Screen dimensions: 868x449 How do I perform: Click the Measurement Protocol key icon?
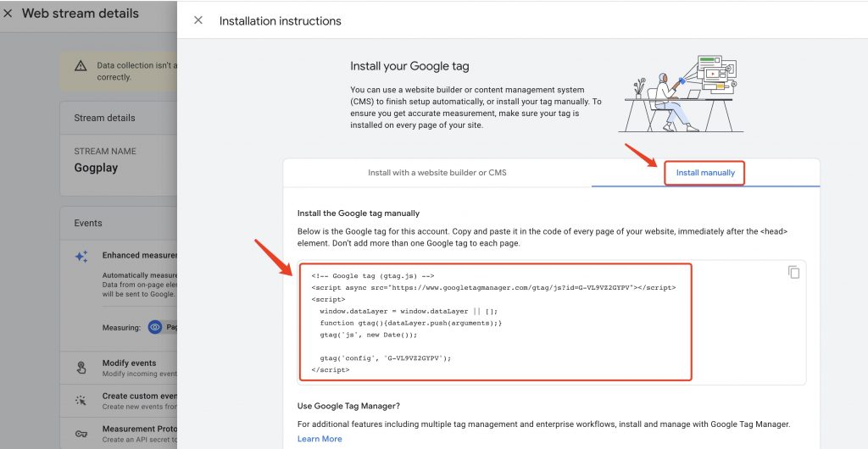pyautogui.click(x=81, y=434)
